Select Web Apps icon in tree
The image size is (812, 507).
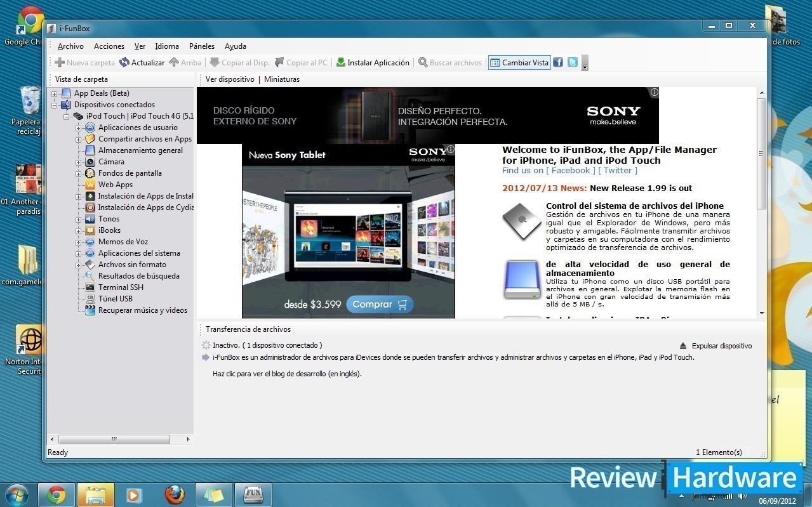(x=90, y=185)
